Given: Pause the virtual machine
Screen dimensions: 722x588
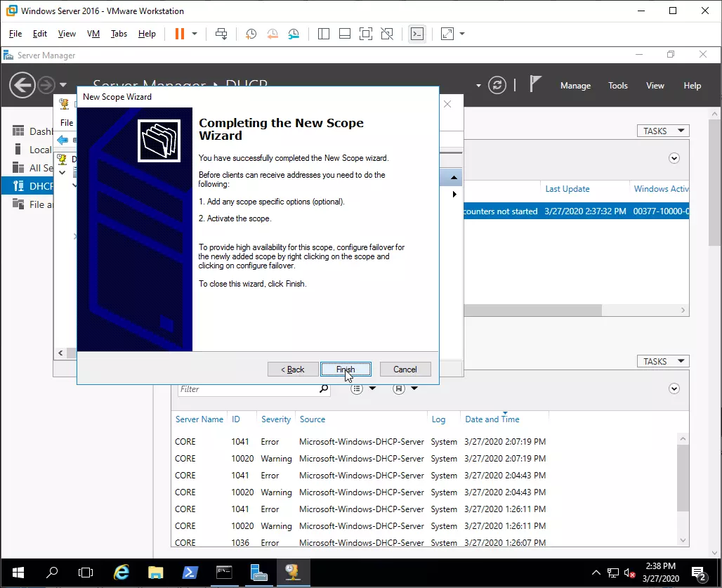Looking at the screenshot, I should coord(180,34).
